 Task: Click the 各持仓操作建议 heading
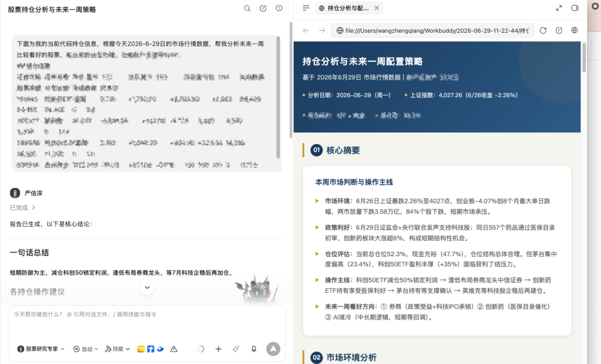(x=37, y=292)
